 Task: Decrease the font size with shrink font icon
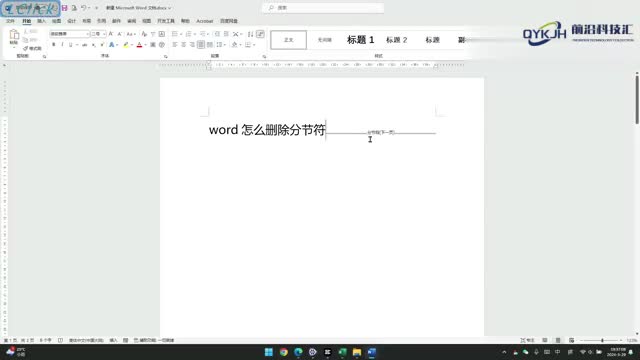119,34
